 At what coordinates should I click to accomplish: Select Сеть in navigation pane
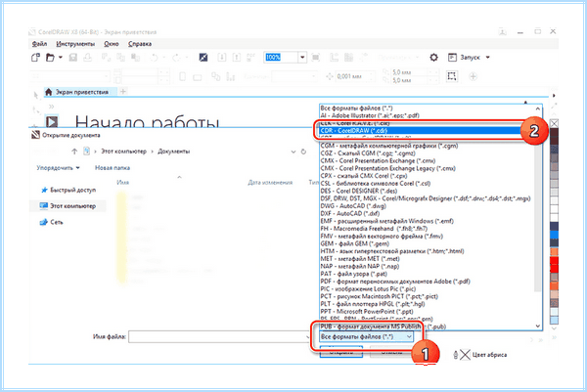pyautogui.click(x=52, y=222)
